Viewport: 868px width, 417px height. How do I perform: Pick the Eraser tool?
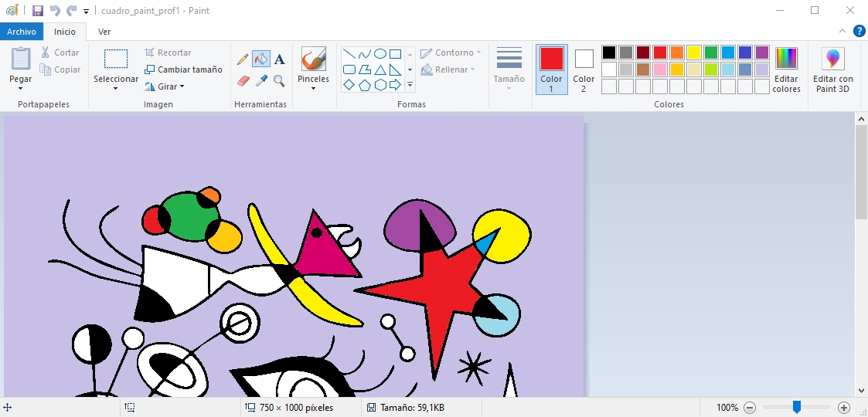point(243,80)
